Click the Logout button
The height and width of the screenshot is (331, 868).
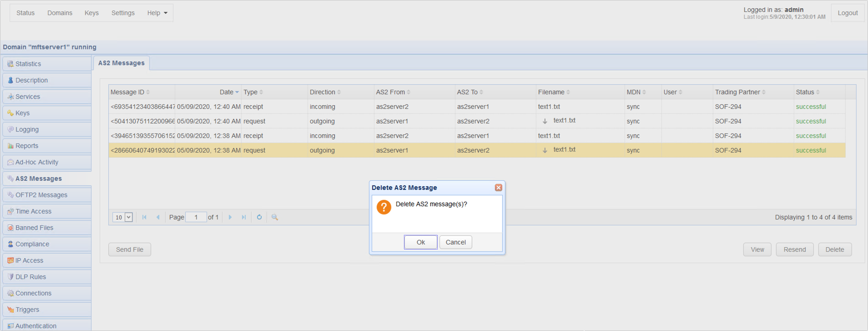(848, 13)
